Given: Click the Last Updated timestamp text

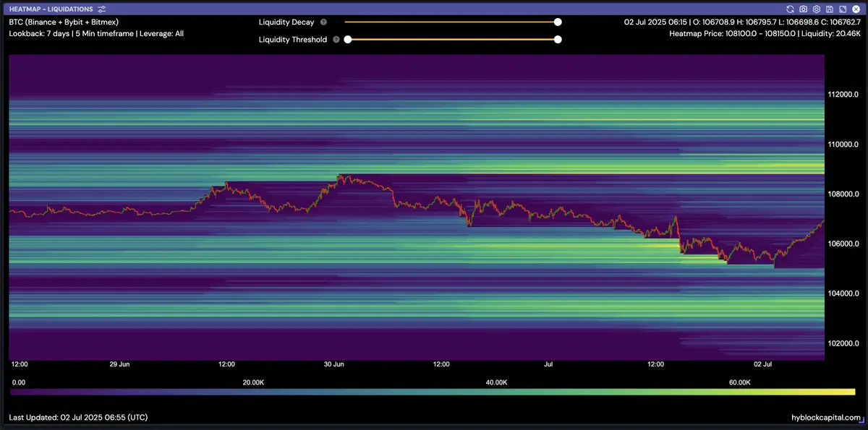Looking at the screenshot, I should 78,418.
